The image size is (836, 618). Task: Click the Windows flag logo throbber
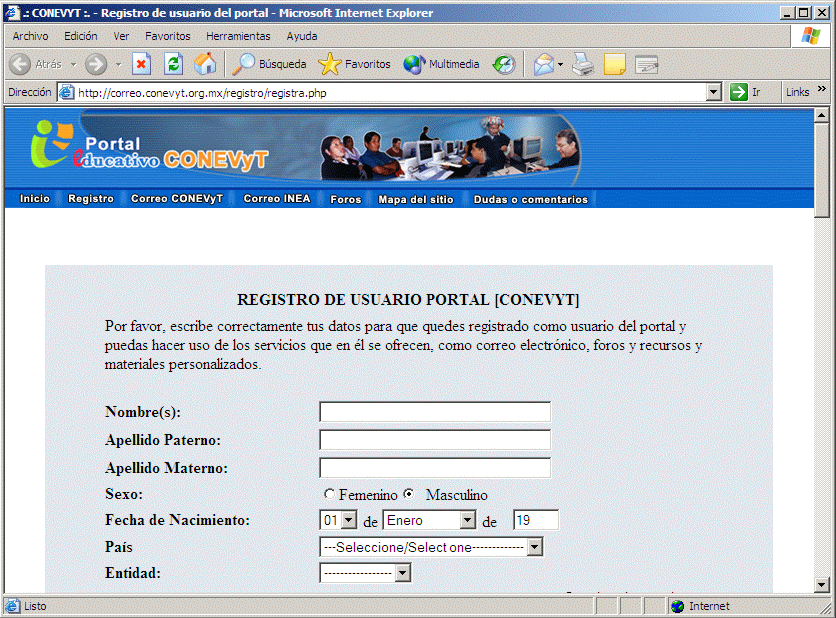point(811,36)
